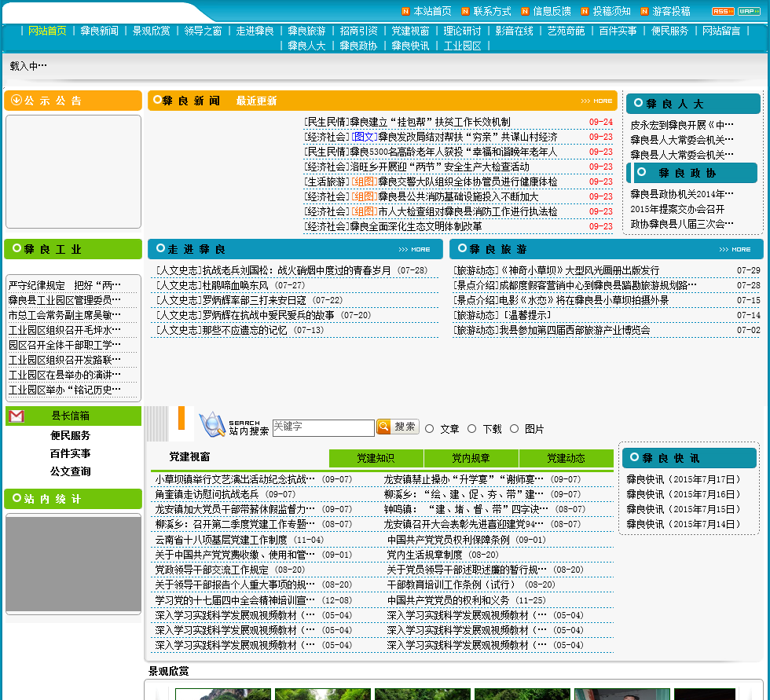770x700 pixels.
Task: Open [温馨提示] tourism item
Action: coord(526,315)
